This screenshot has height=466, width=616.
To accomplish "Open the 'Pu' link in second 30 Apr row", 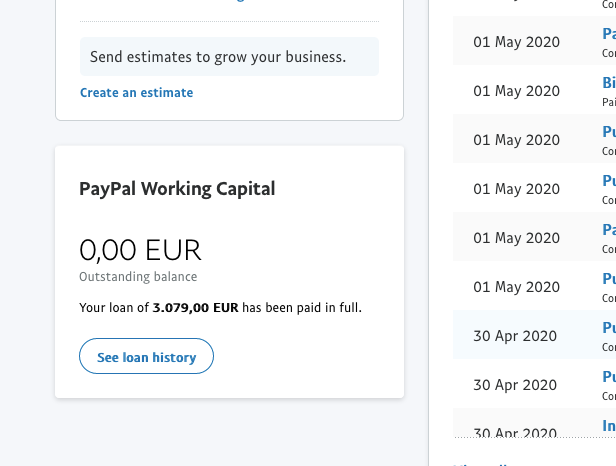I will pos(609,377).
